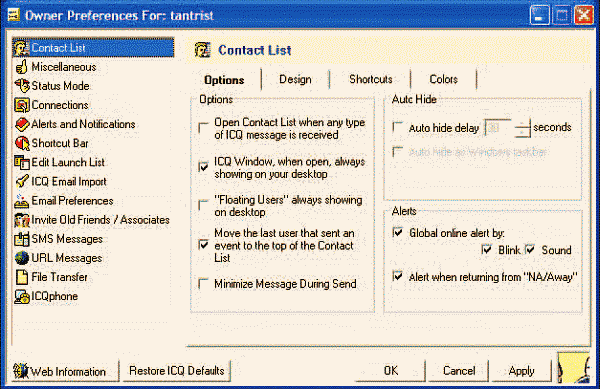Open the Shortcut Bar category
Viewport: 600px width, 389px height.
pyautogui.click(x=60, y=143)
